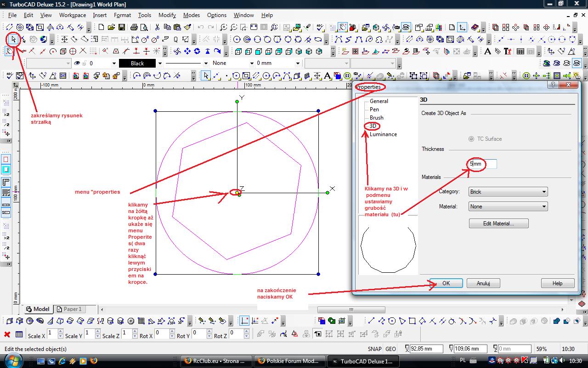The height and width of the screenshot is (368, 588).
Task: Click the red X cancel icon bottom-left
Action: [x=7, y=334]
